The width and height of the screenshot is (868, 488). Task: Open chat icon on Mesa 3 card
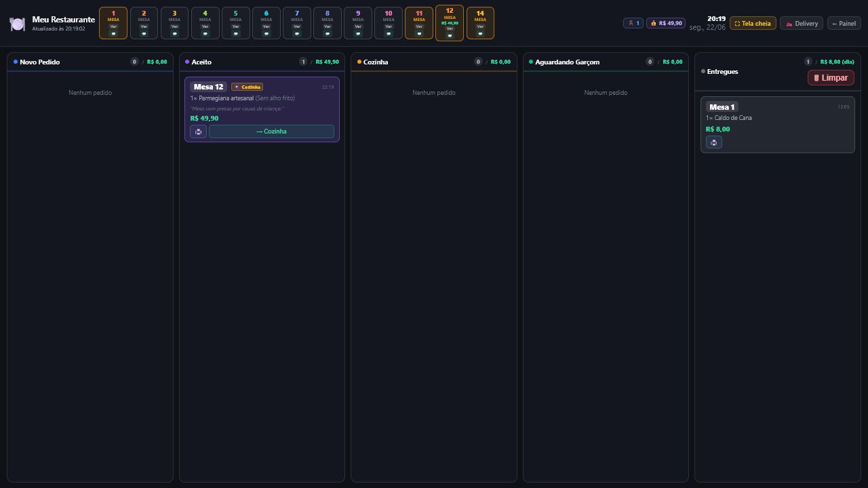(x=174, y=33)
